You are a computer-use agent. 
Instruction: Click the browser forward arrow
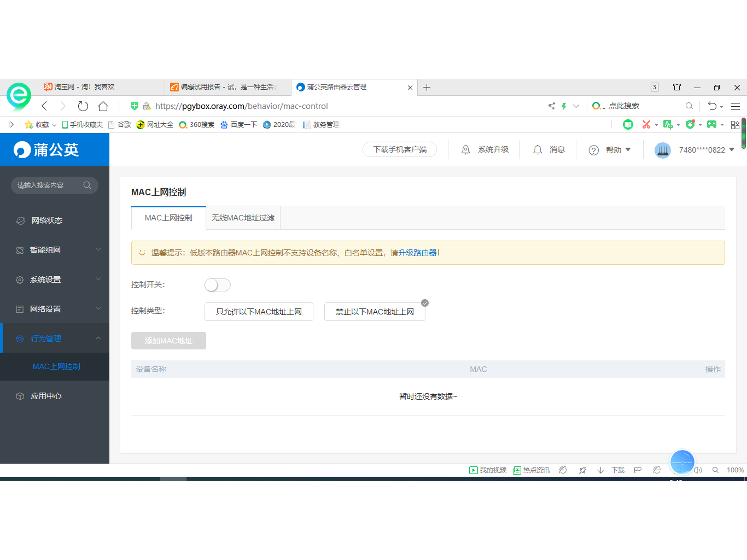63,106
